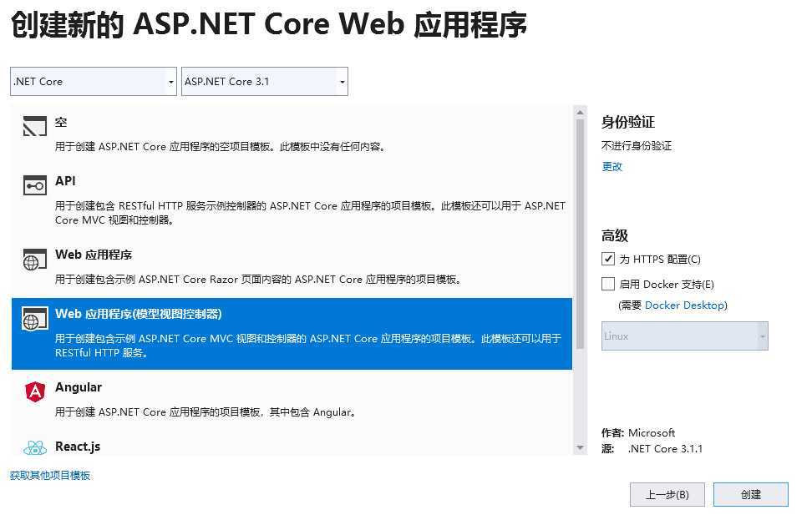Click the template list scrollbar thumb

(580, 234)
